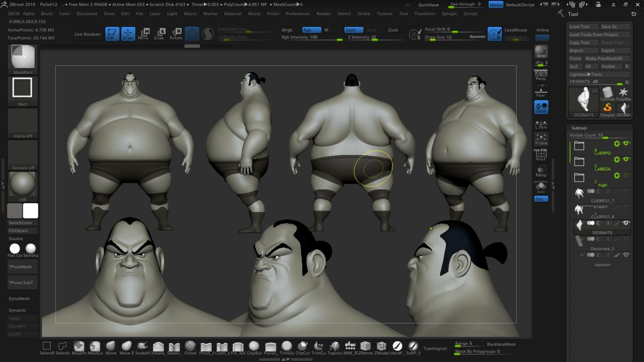
Task: Select the ClayBuildup brush
Action: click(254, 348)
